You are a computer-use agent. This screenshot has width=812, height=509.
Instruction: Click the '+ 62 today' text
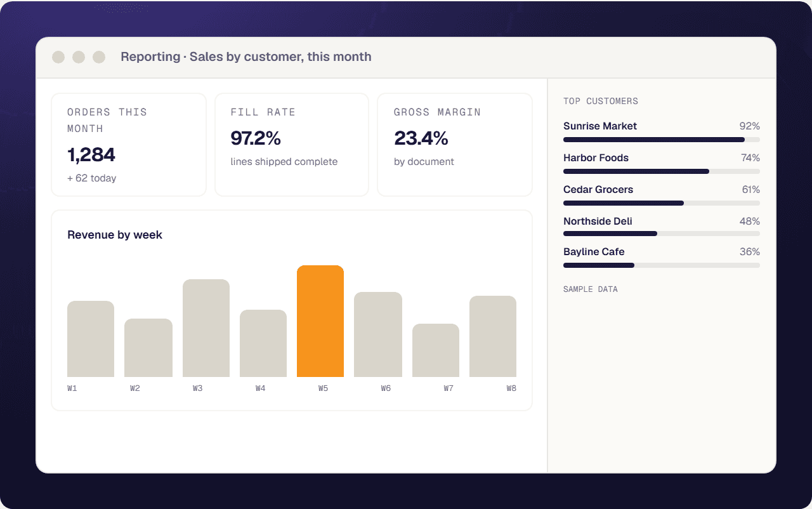point(92,178)
